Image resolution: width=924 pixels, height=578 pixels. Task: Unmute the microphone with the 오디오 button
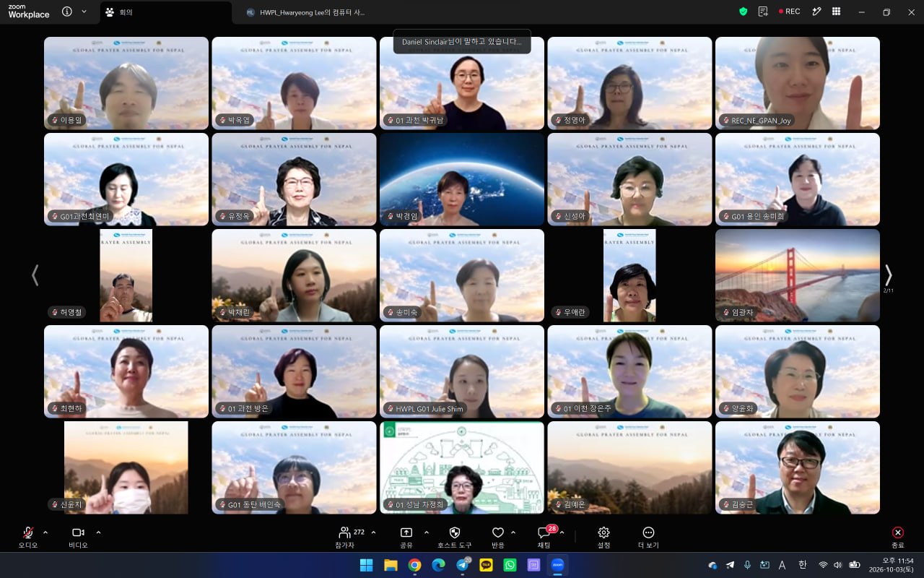(x=28, y=537)
